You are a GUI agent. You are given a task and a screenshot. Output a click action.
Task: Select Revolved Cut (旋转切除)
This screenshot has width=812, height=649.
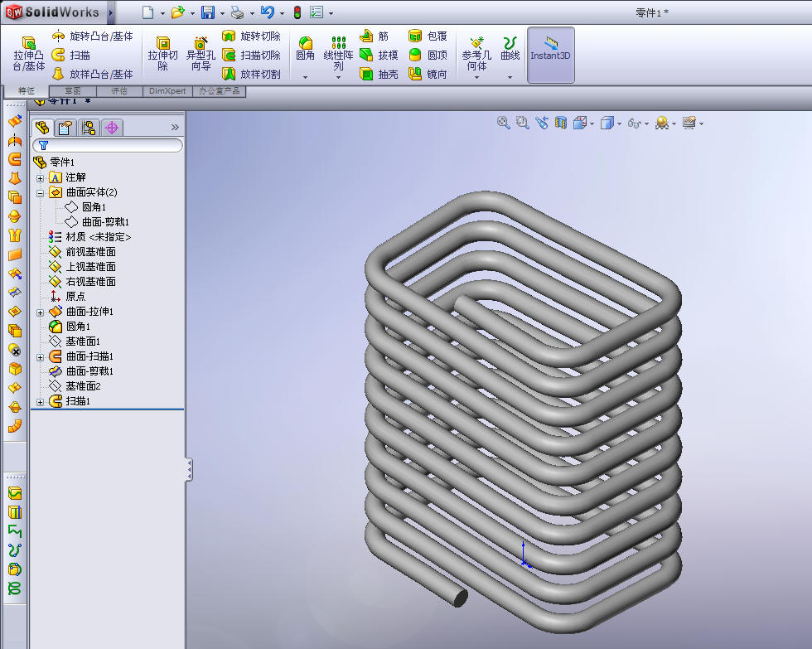click(251, 36)
